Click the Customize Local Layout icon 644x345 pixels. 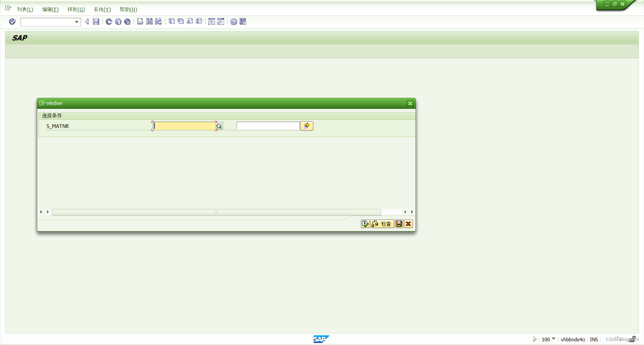pos(243,21)
